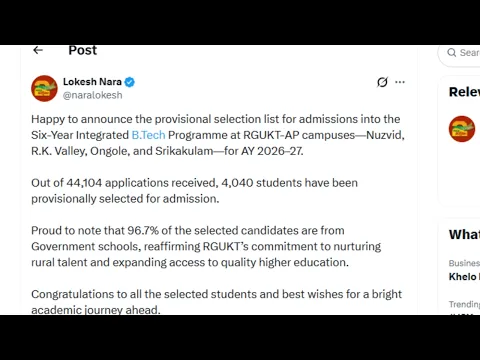Screen dimensions: 480x360
Task: Open the three-dot more options menu
Action: (x=400, y=82)
